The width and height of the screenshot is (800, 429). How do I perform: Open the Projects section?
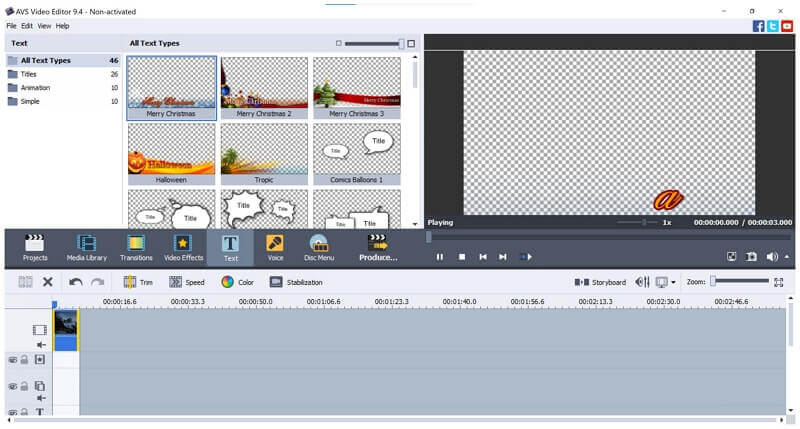(35, 248)
